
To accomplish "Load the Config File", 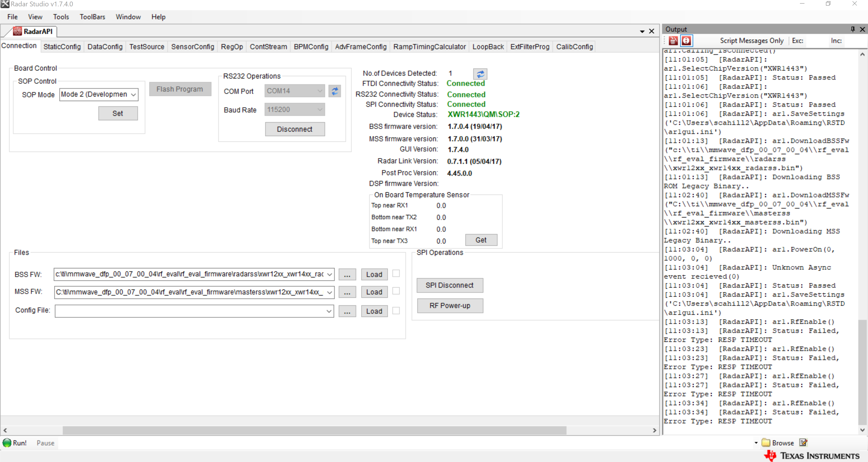I will pos(374,311).
